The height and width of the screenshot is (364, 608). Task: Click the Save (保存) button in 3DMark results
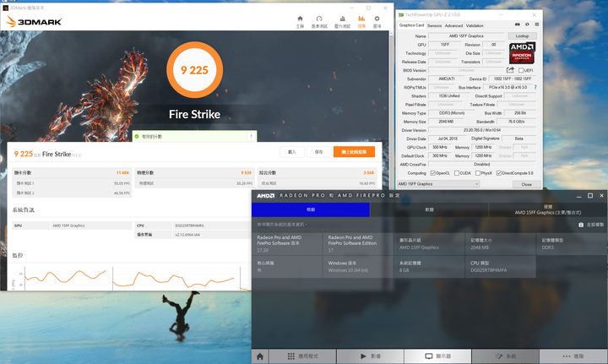[x=318, y=152]
